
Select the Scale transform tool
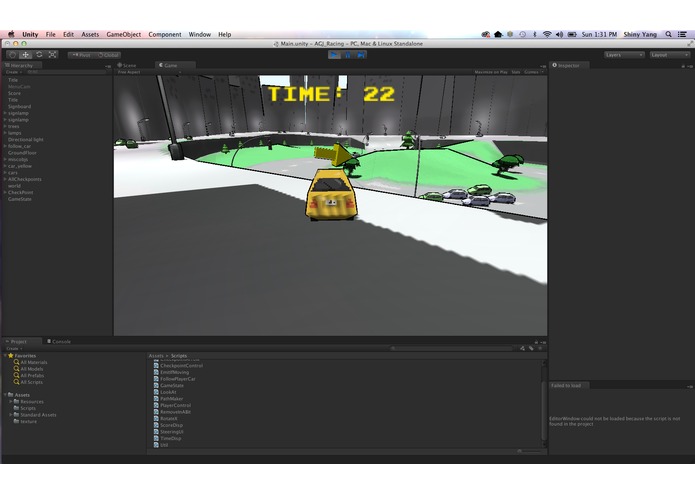pos(52,54)
